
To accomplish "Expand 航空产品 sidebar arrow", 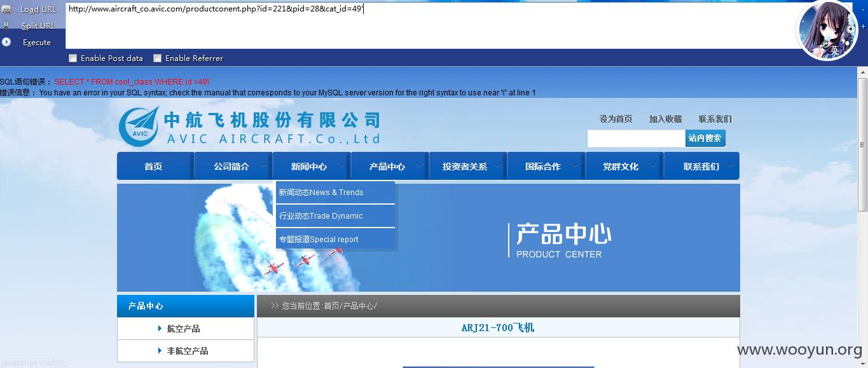I will (160, 329).
